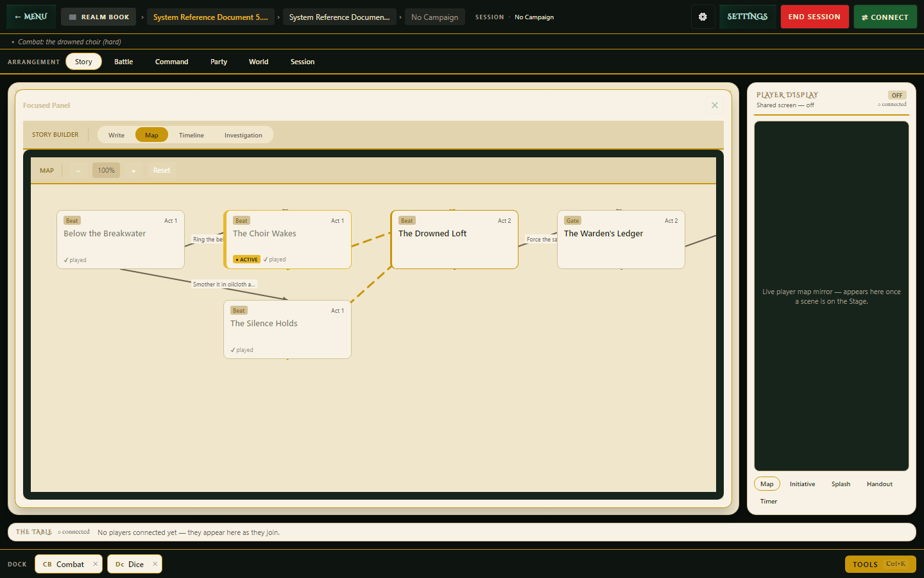The height and width of the screenshot is (578, 924).
Task: Open System Reference Document 5 breadcrumb
Action: [210, 17]
